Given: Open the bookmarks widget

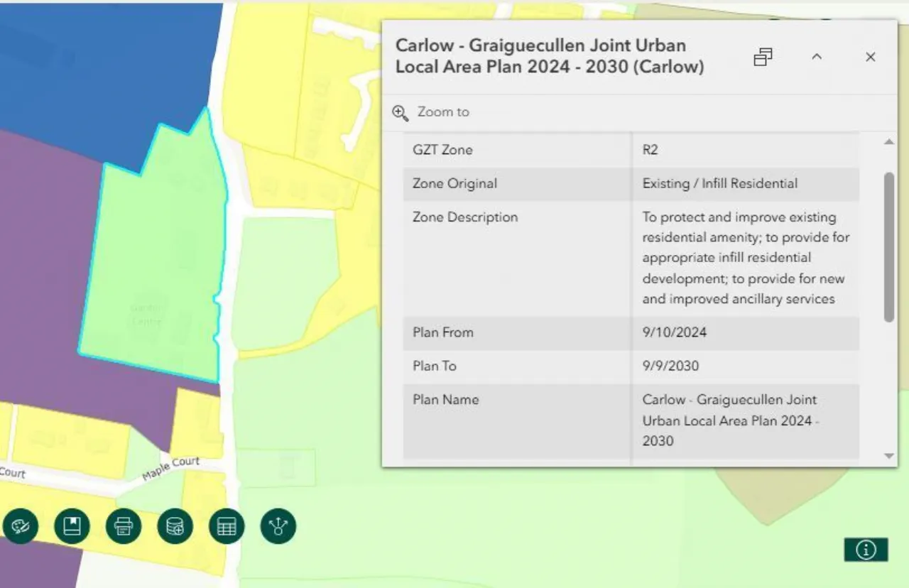Looking at the screenshot, I should (72, 526).
